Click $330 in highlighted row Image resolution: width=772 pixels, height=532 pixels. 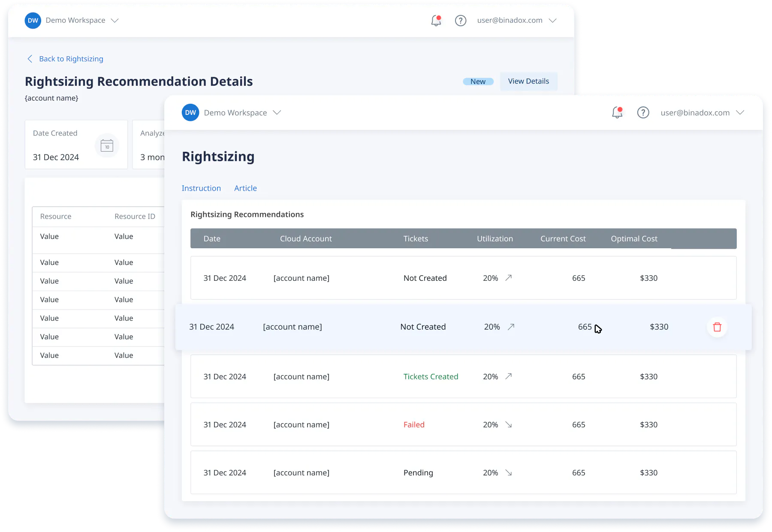click(x=659, y=327)
